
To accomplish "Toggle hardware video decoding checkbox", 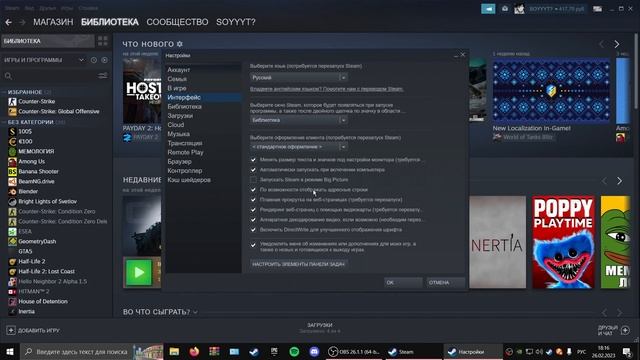I will tap(253, 220).
